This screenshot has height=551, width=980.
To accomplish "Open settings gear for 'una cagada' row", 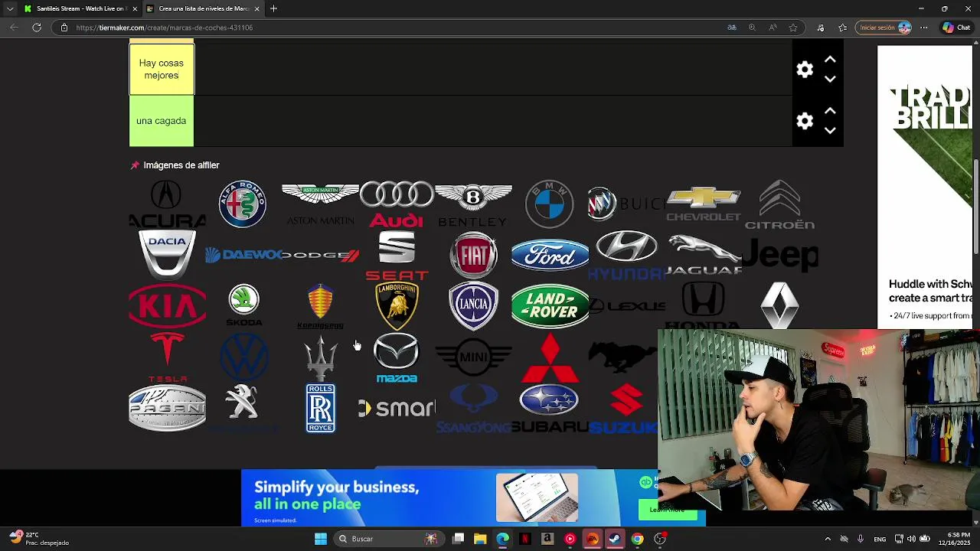I will 805,121.
